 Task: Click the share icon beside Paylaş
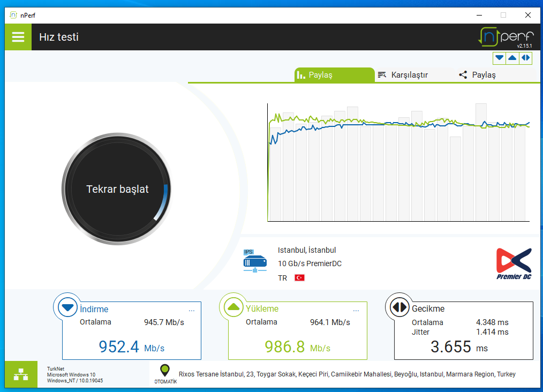point(463,75)
